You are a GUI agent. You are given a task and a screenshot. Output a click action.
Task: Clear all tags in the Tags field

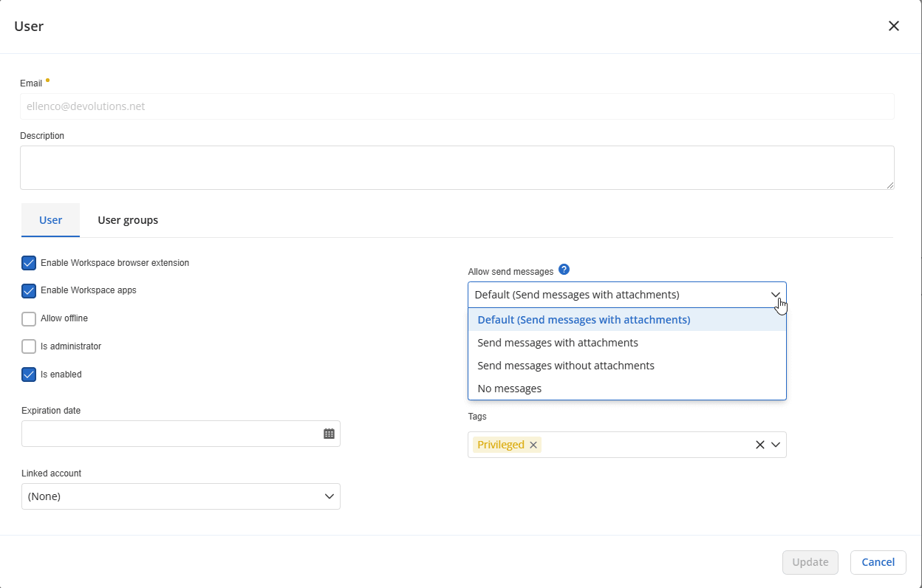[x=759, y=445]
